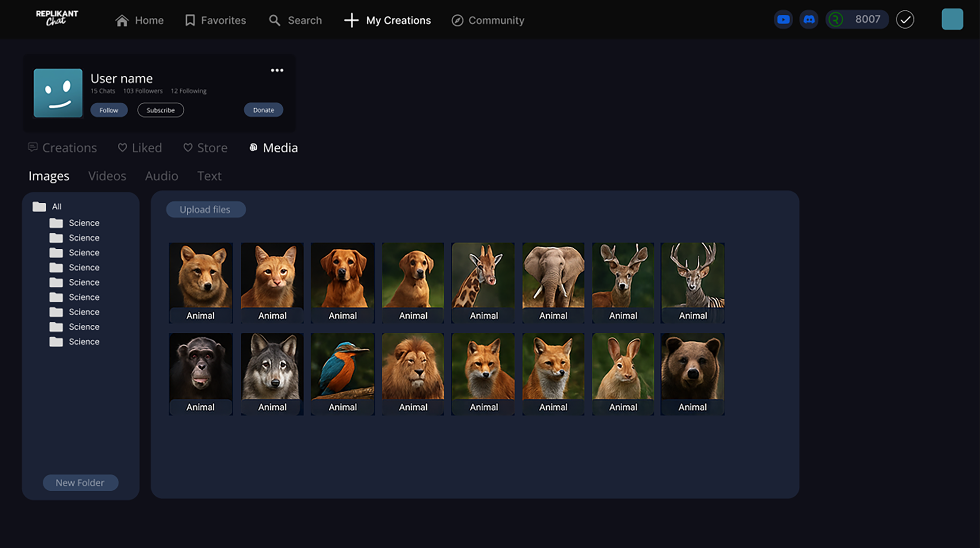Open the YouTube icon in the top bar

783,19
